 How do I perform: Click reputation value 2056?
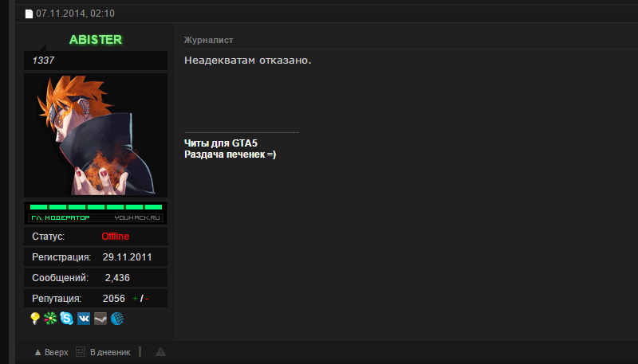click(113, 299)
